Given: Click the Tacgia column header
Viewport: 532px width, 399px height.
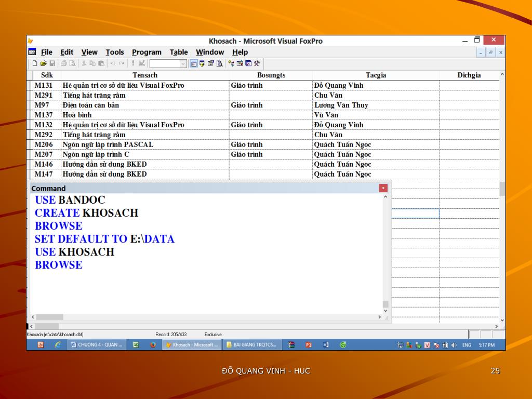Looking at the screenshot, I should pyautogui.click(x=376, y=75).
